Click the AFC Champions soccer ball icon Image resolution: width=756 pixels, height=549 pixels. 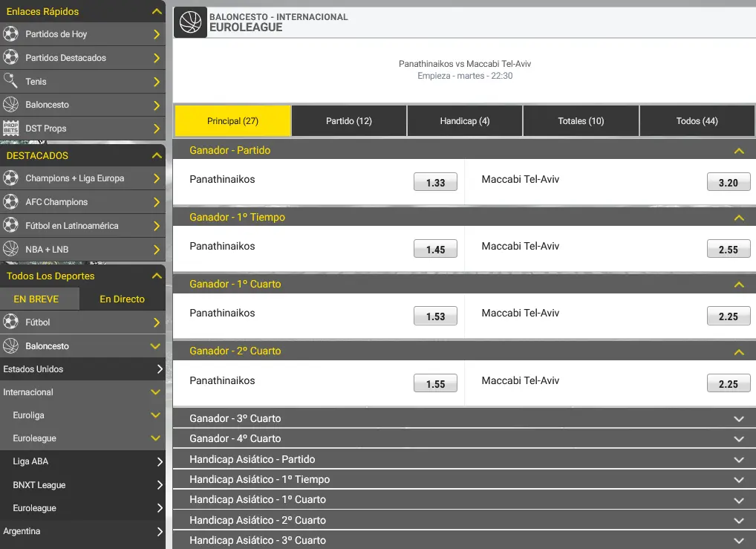[x=10, y=201]
